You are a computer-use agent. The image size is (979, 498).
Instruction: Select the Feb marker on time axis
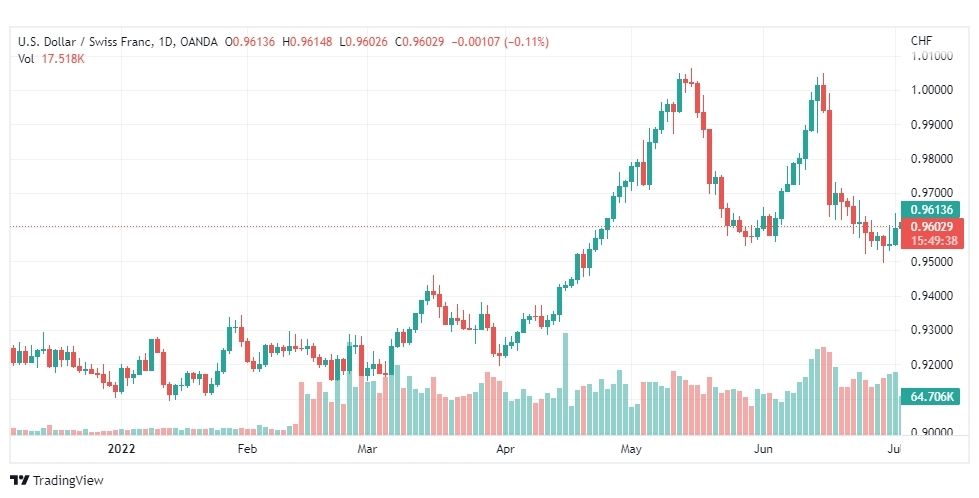[x=247, y=449]
